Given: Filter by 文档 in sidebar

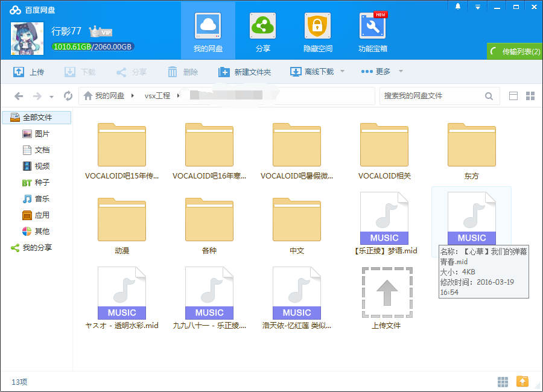Looking at the screenshot, I should pos(36,150).
